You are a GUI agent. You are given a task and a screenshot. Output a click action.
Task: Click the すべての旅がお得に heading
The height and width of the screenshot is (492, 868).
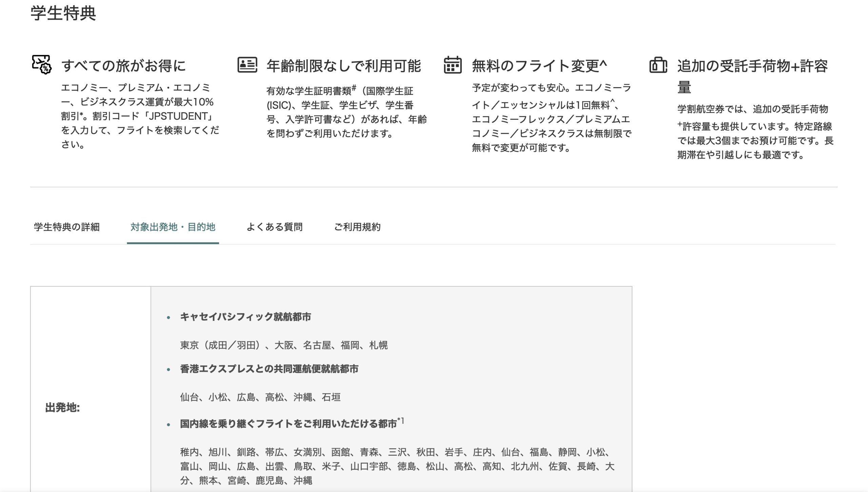pyautogui.click(x=124, y=66)
